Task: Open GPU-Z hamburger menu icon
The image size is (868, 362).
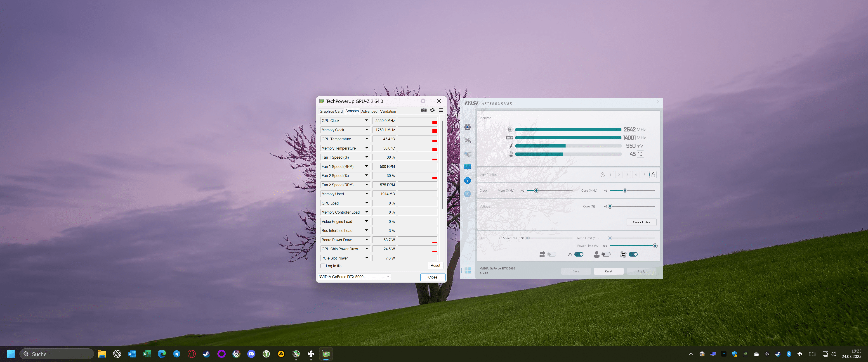Action: coord(441,110)
